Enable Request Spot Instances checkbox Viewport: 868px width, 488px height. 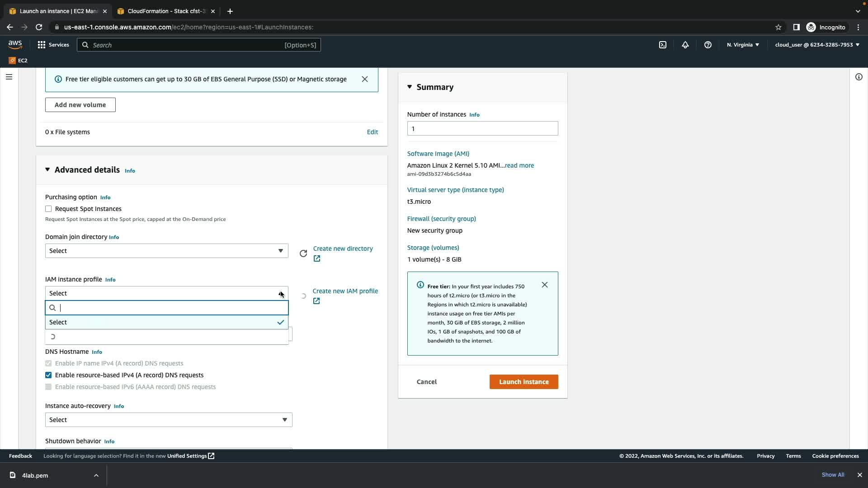[x=48, y=209]
